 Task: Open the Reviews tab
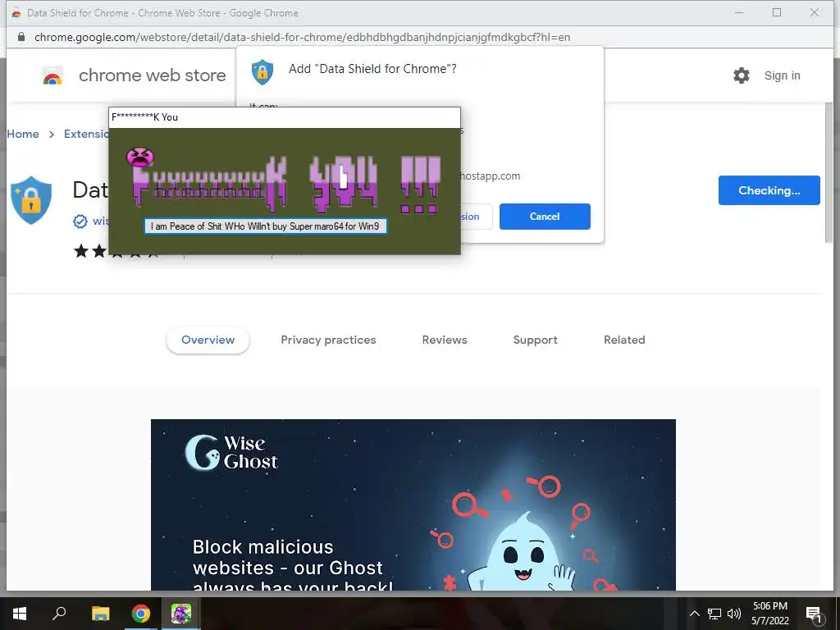(x=445, y=340)
